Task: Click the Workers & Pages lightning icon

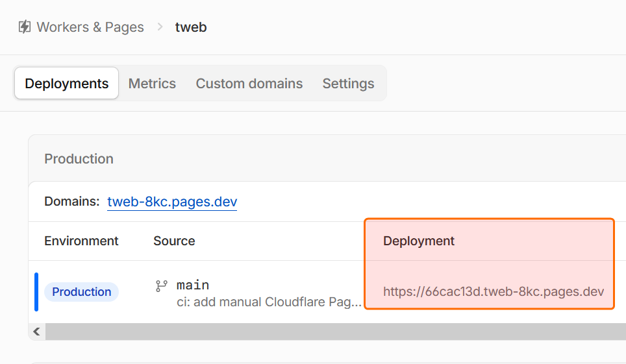Action: [x=25, y=27]
